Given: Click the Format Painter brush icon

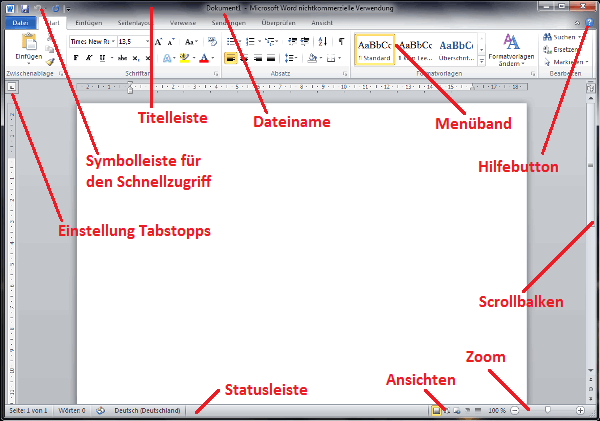Looking at the screenshot, I should pos(50,61).
